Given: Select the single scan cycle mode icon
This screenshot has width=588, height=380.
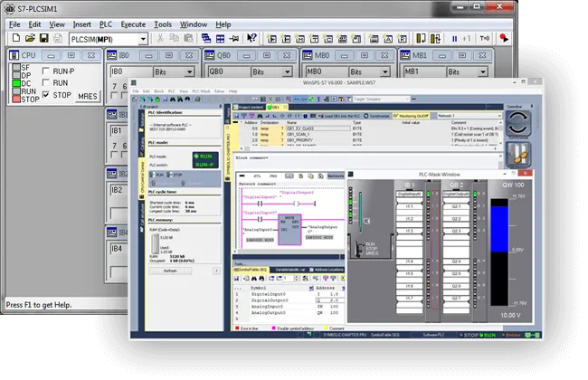Looking at the screenshot, I should (x=422, y=38).
